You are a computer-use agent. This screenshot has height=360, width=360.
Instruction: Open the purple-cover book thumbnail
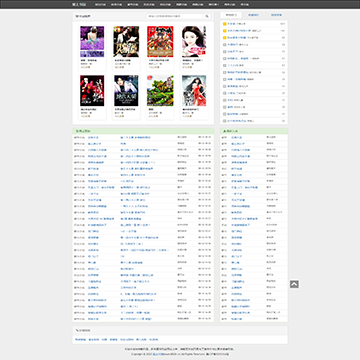pyautogui.click(x=92, y=42)
